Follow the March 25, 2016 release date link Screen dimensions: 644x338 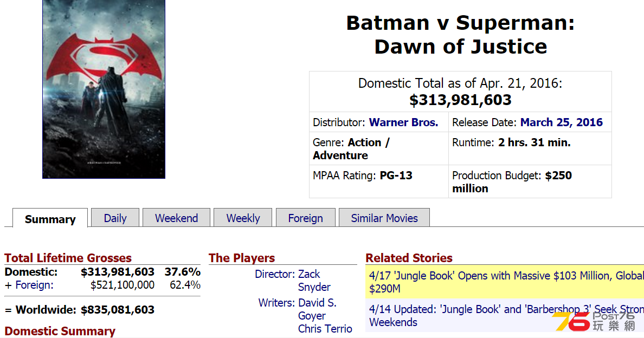pyautogui.click(x=562, y=122)
